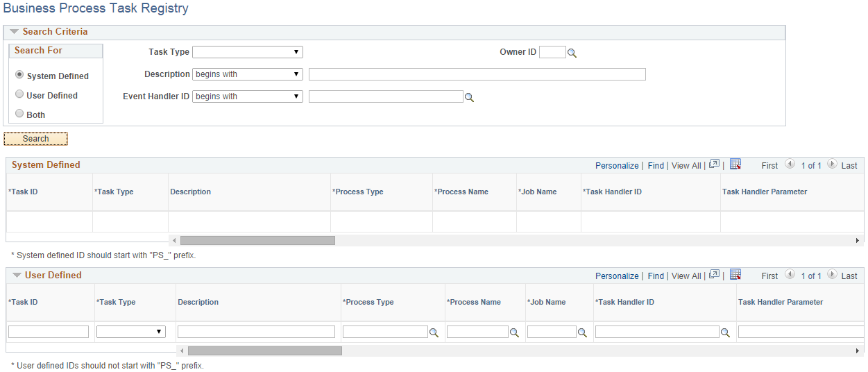
Task: Go to First in System Defined grid
Action: pos(769,166)
